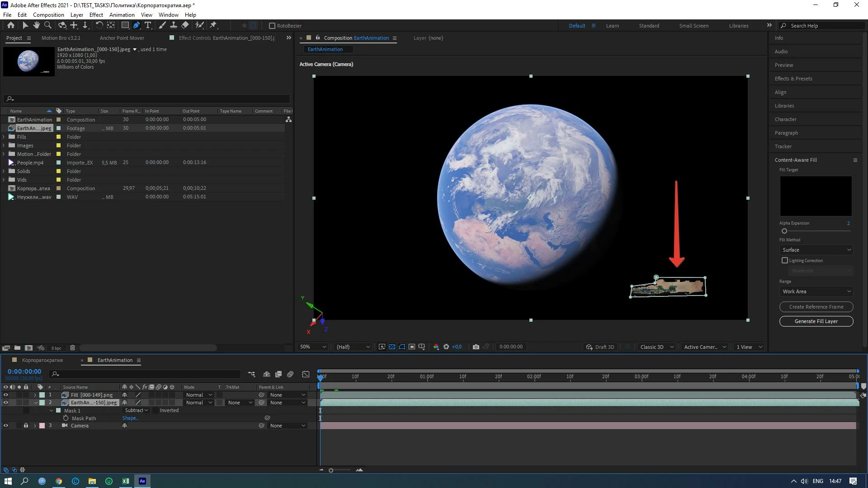Switch to the Корпоратократия timeline tab
This screenshot has width=868, height=488.
click(x=42, y=361)
